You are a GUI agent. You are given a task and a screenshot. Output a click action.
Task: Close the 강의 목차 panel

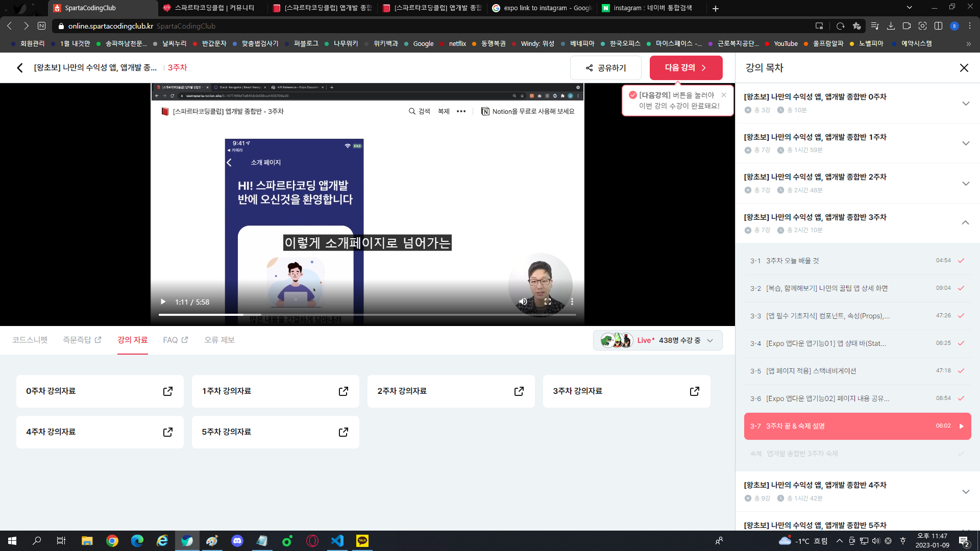pos(964,68)
